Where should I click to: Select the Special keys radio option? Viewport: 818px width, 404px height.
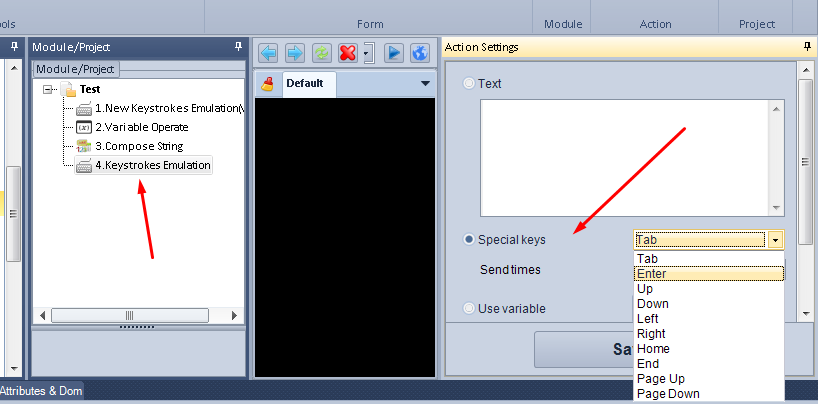coord(469,240)
